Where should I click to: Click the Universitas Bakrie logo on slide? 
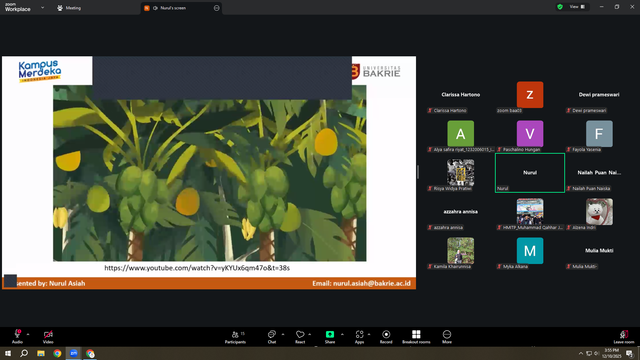point(376,71)
